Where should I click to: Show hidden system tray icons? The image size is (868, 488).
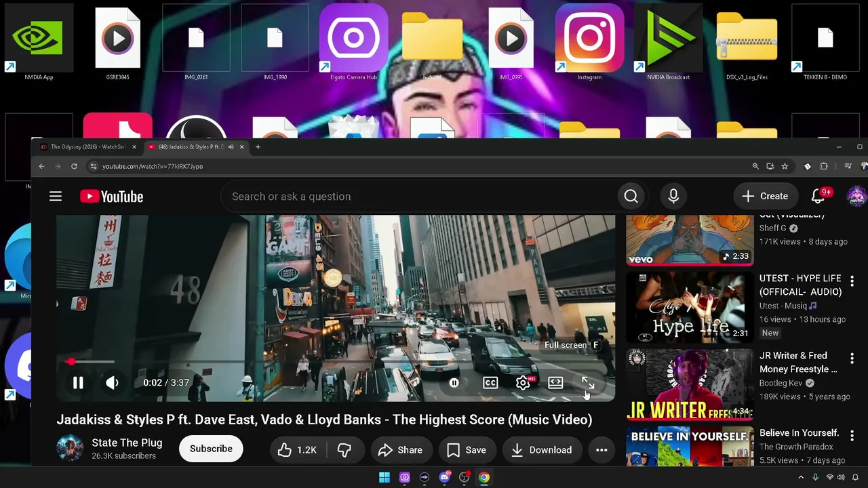pyautogui.click(x=800, y=477)
